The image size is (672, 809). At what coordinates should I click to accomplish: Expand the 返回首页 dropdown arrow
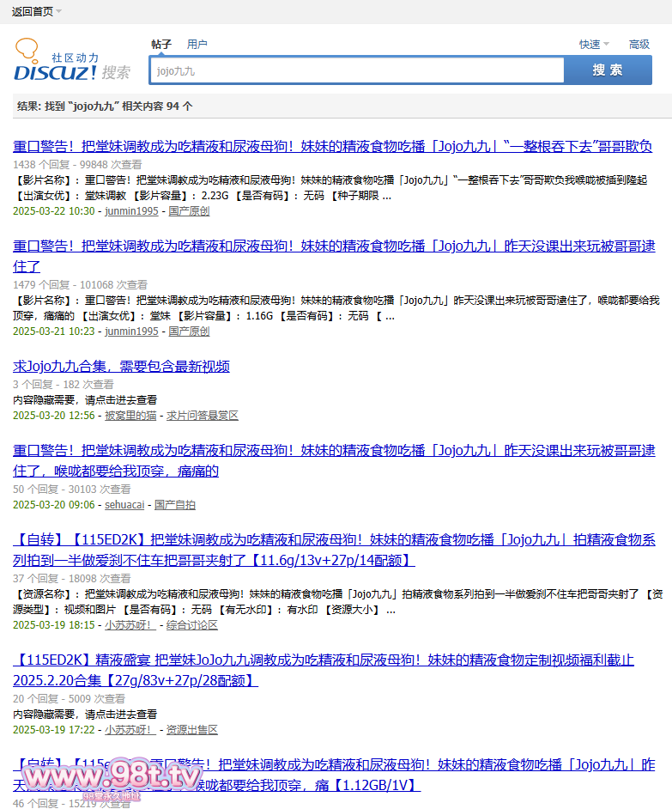[58, 11]
